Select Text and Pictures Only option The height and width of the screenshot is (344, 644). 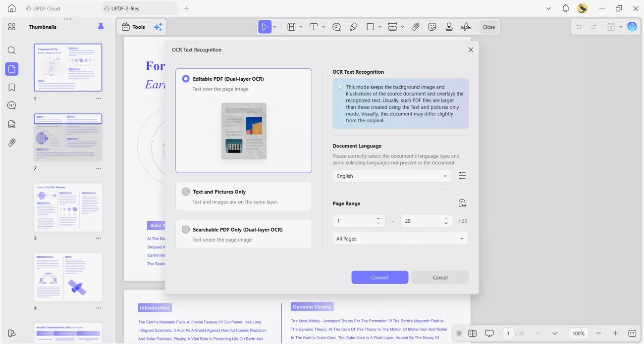pyautogui.click(x=244, y=196)
